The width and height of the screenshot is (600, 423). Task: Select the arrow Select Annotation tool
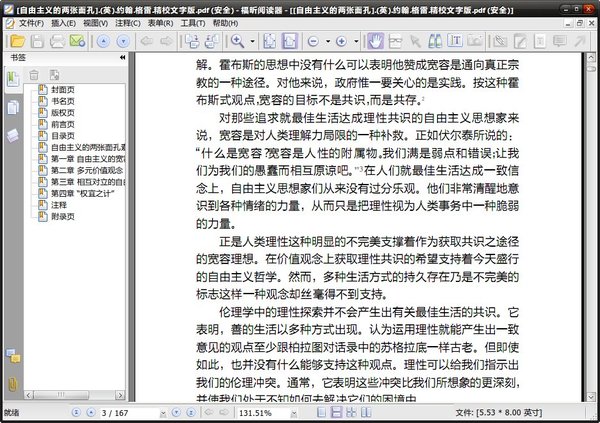(x=415, y=41)
